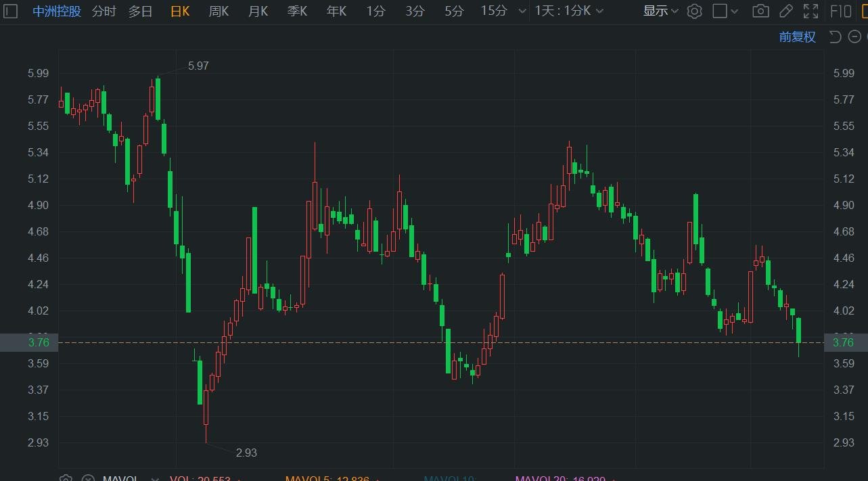
Task: Switch to 3分 three-minute chart
Action: 415,11
